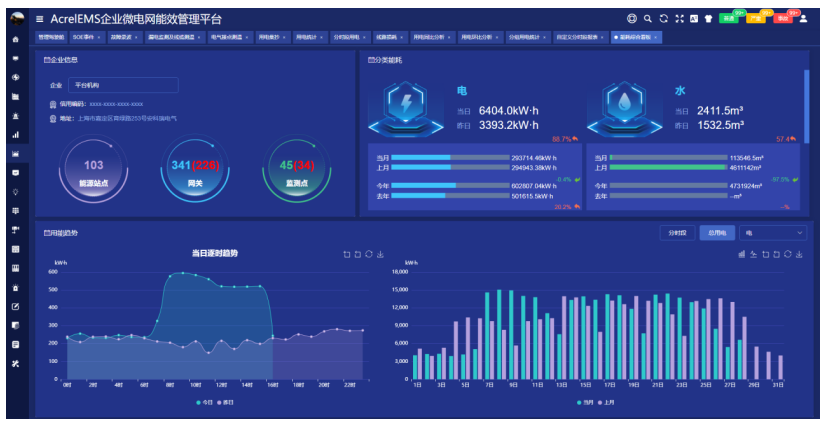The image size is (824, 421).
Task: Click the refresh icon in header
Action: click(664, 19)
